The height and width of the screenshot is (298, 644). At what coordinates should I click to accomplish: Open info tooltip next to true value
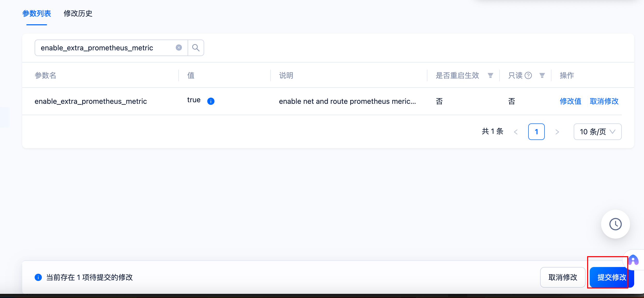coord(211,101)
